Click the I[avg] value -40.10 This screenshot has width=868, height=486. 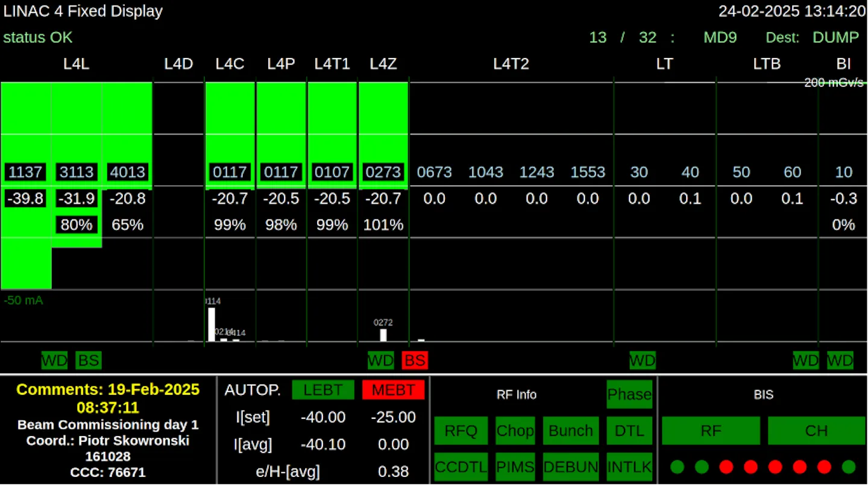click(323, 444)
